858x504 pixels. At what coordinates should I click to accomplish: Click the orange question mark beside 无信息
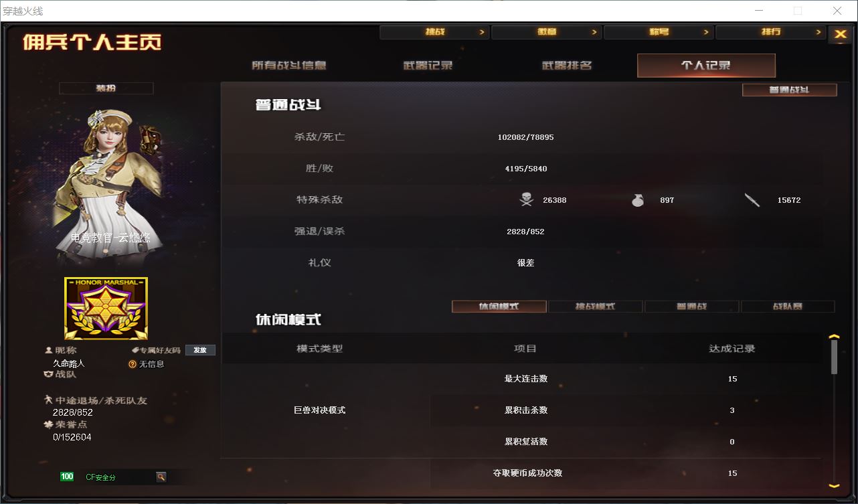coord(133,364)
